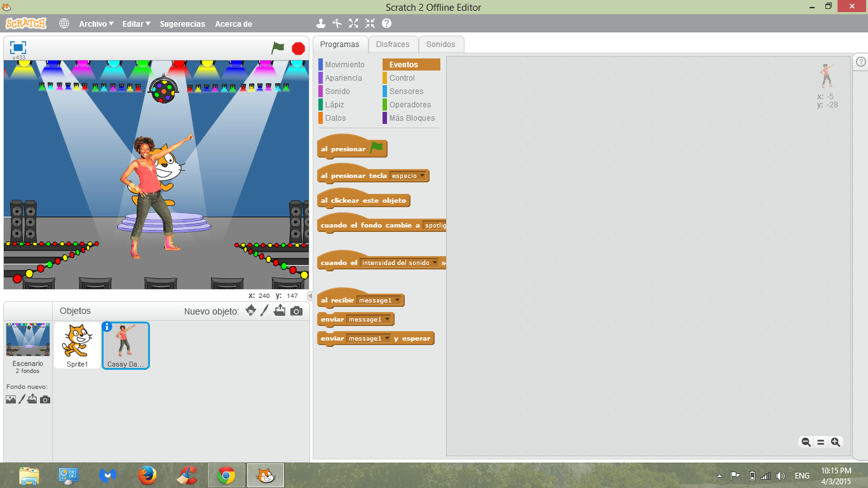Select the duplicate stamp tool
The width and height of the screenshot is (868, 488).
(320, 24)
